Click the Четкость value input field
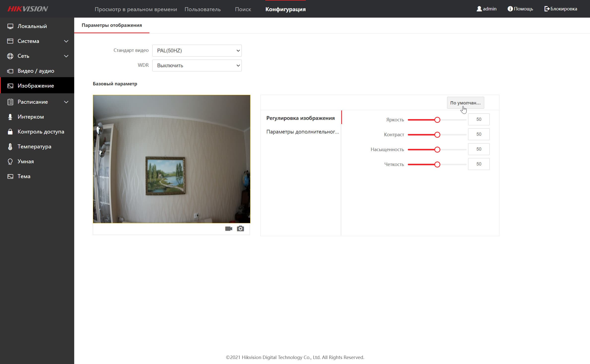This screenshot has height=364, width=590. coord(479,164)
